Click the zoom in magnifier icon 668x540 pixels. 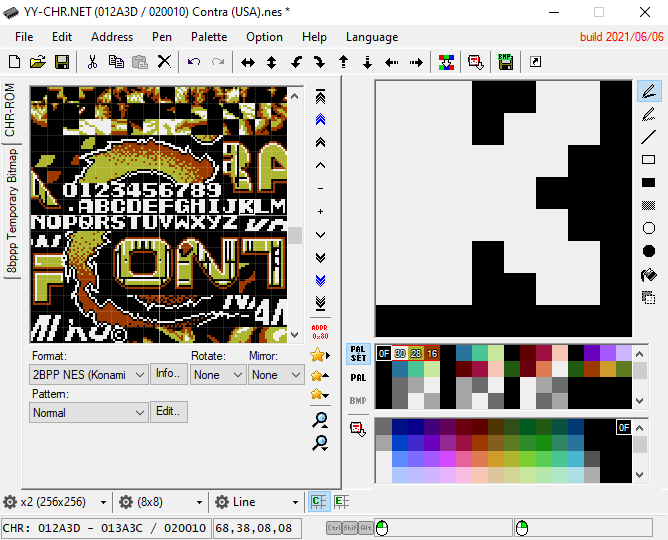(x=320, y=420)
